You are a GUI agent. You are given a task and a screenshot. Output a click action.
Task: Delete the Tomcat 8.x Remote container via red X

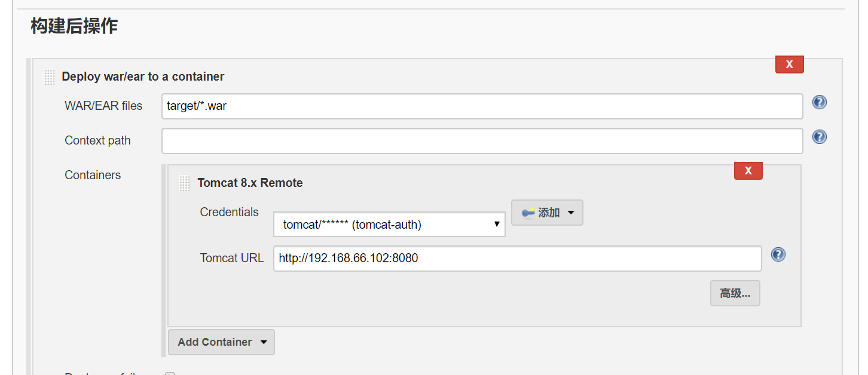tap(748, 171)
